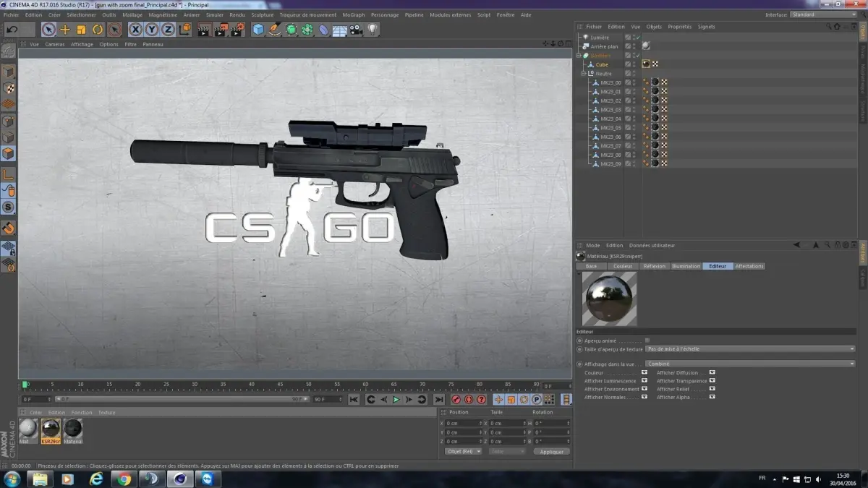Select the Mat material thumbnail
Image resolution: width=868 pixels, height=488 pixels.
pos(29,431)
